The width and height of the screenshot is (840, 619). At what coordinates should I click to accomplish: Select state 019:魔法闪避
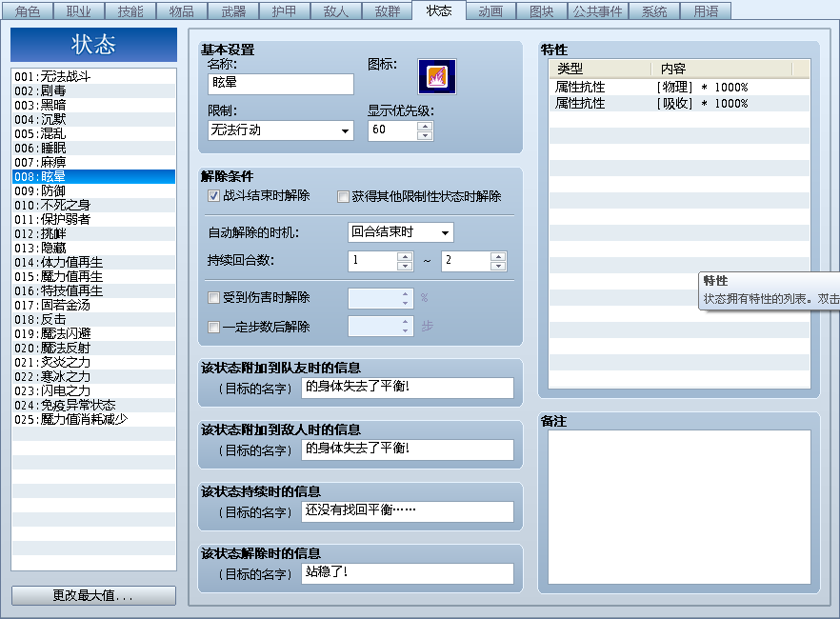click(93, 333)
